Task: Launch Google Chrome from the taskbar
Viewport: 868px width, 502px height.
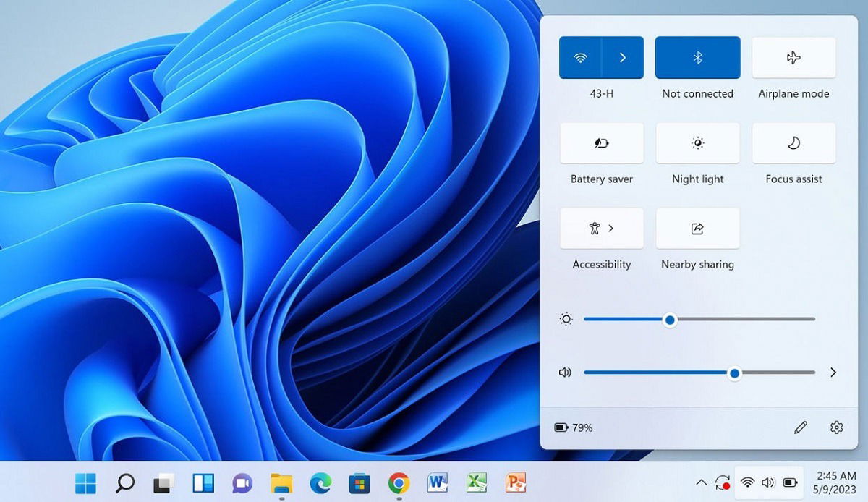Action: click(x=397, y=482)
